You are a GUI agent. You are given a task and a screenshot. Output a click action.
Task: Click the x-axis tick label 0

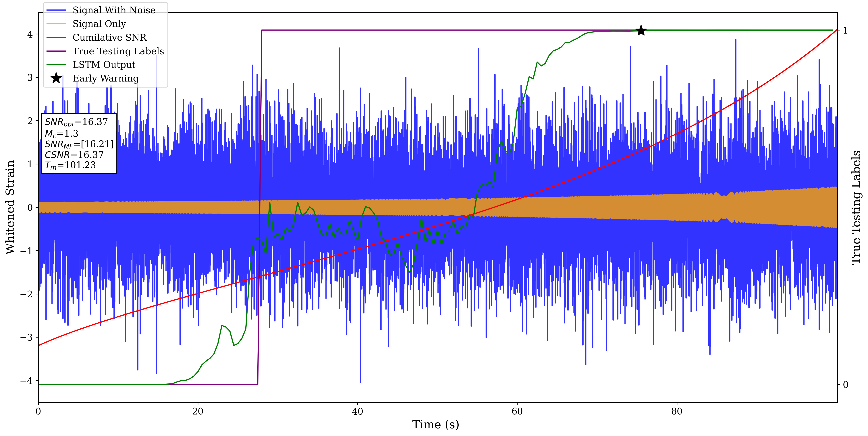[38, 411]
